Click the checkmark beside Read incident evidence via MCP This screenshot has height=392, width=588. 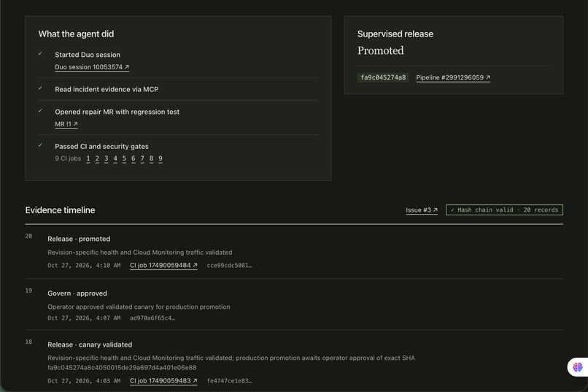[40, 88]
